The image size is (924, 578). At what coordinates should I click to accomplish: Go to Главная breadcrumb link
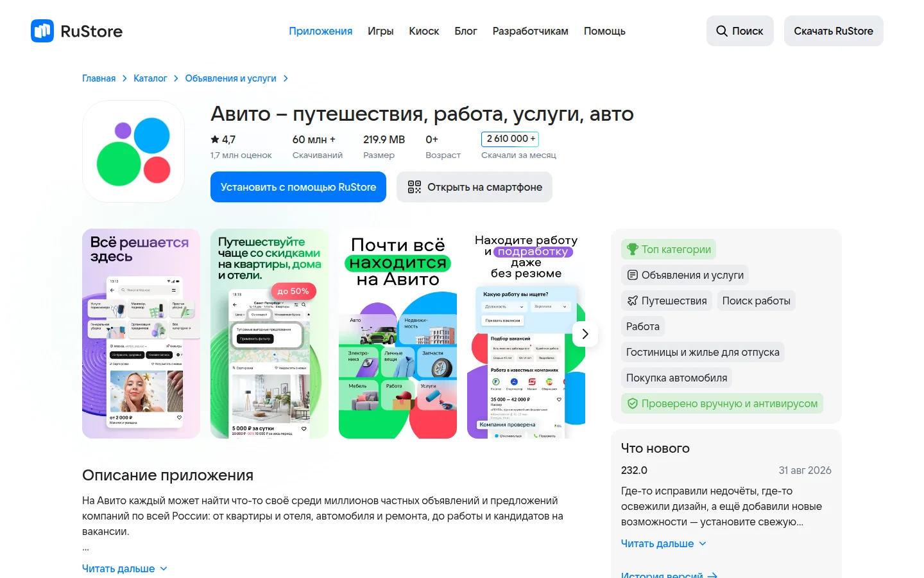[99, 78]
